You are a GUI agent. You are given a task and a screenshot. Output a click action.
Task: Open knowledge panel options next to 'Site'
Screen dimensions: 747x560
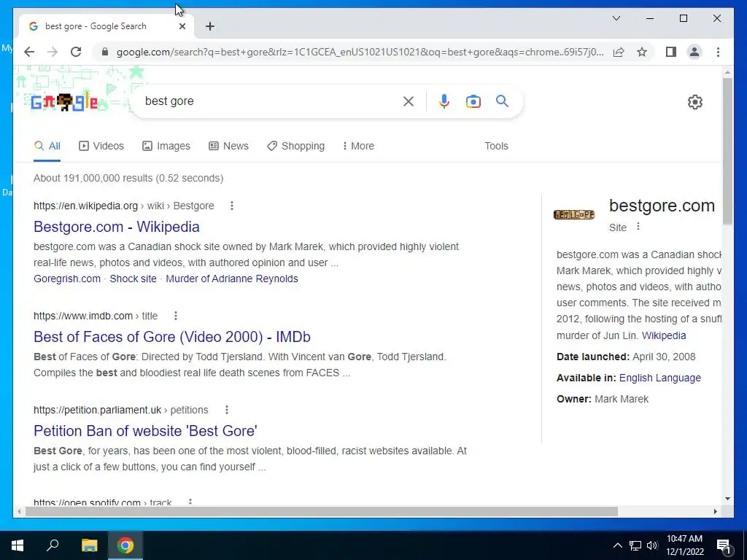pyautogui.click(x=638, y=227)
